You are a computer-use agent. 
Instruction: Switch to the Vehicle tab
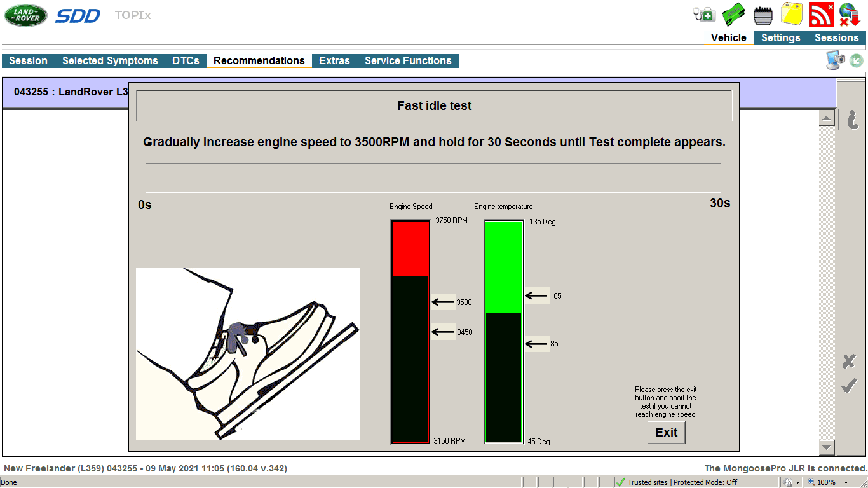[x=728, y=38]
